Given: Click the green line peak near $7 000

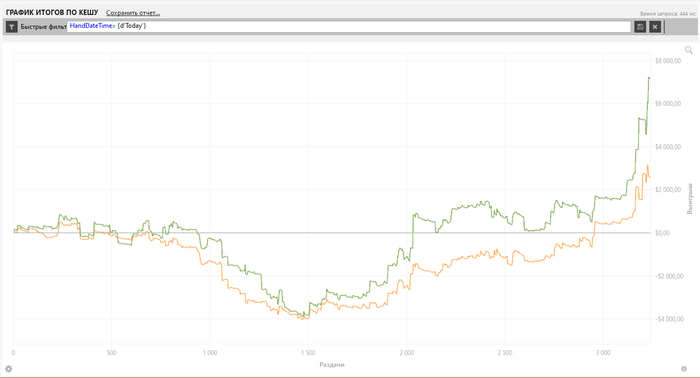Looking at the screenshot, I should click(649, 78).
